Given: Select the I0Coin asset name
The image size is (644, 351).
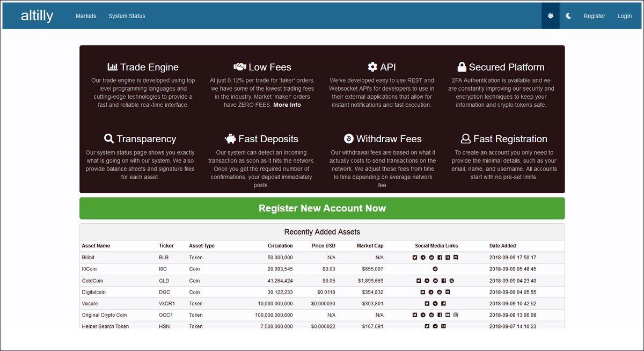Looking at the screenshot, I should click(x=90, y=269).
